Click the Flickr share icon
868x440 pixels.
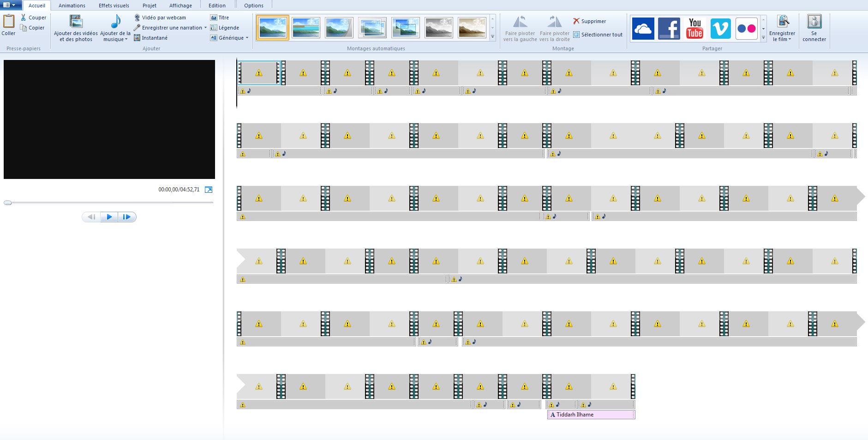[x=746, y=29]
